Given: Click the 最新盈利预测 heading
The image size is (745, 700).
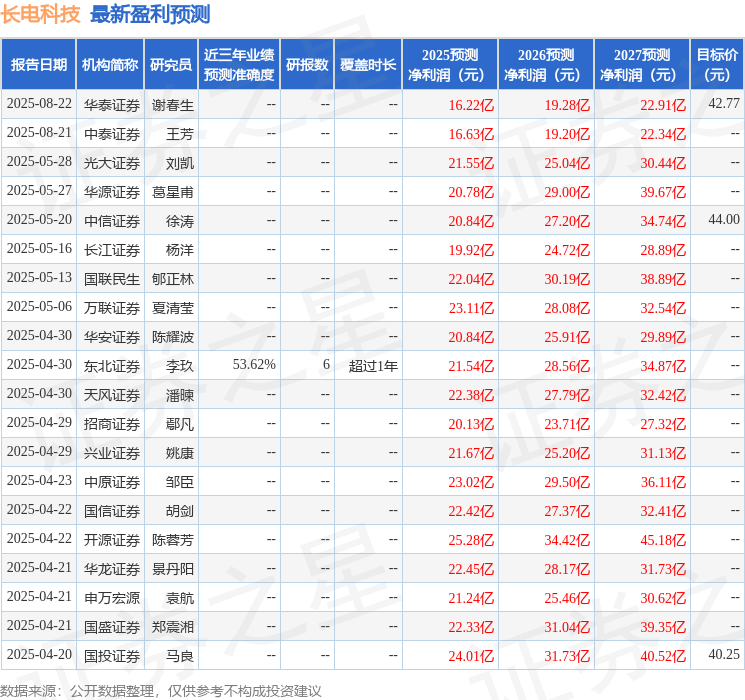Looking at the screenshot, I should (x=150, y=14).
